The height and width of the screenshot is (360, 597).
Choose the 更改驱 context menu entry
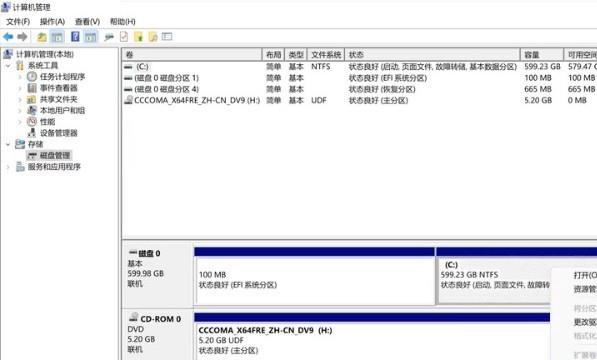pyautogui.click(x=585, y=322)
